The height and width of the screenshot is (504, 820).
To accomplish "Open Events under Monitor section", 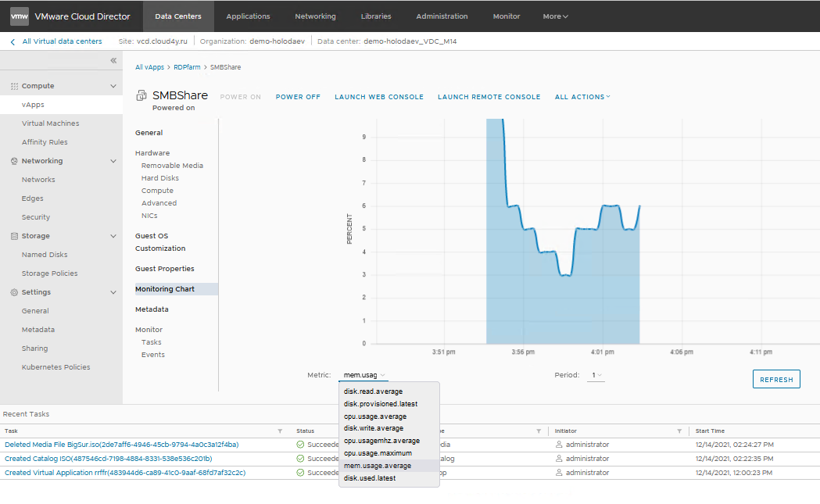I will (x=152, y=355).
